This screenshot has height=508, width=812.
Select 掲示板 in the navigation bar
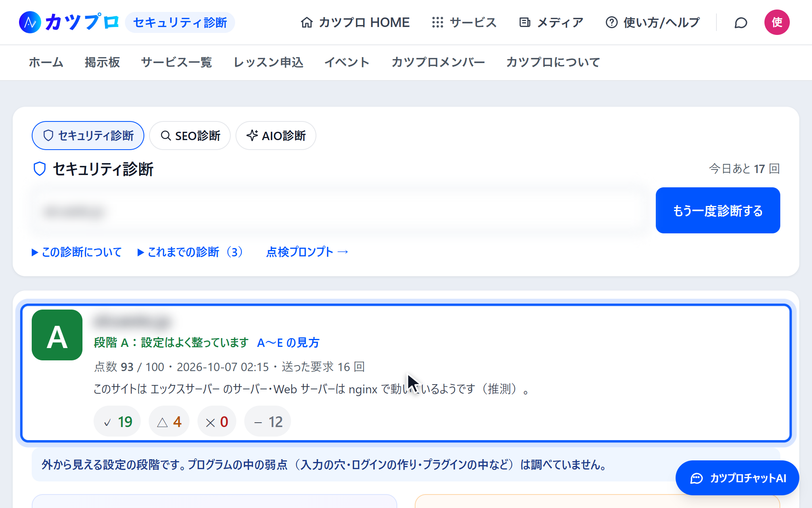[x=102, y=62]
